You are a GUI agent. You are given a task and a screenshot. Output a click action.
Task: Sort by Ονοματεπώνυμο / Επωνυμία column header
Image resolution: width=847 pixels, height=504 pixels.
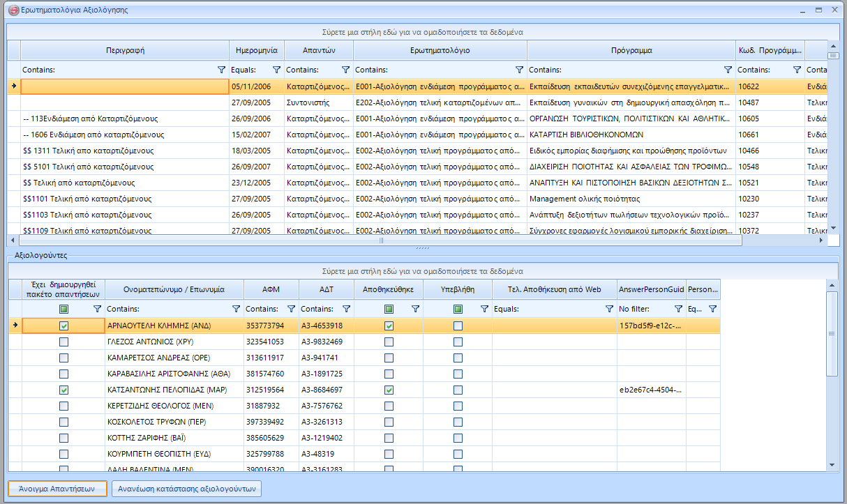click(174, 289)
